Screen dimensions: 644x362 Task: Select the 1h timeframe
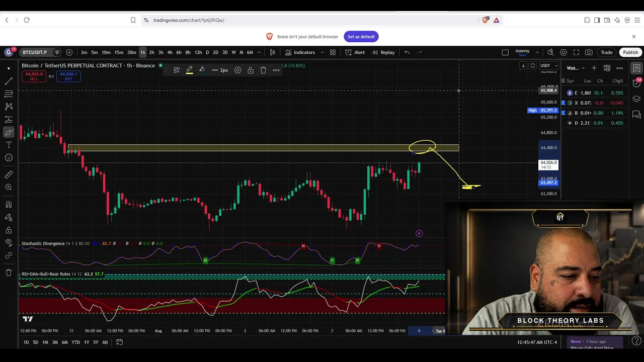143,52
